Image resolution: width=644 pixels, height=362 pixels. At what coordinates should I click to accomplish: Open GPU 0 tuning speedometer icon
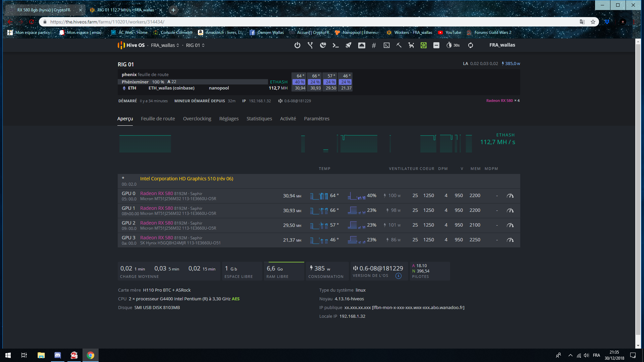click(x=510, y=196)
